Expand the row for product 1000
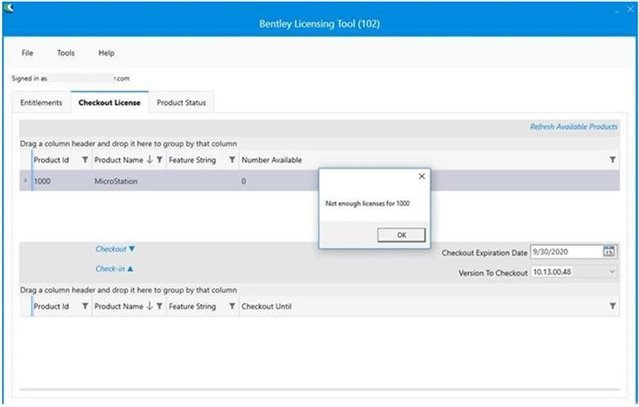The height and width of the screenshot is (407, 639). pos(25,180)
